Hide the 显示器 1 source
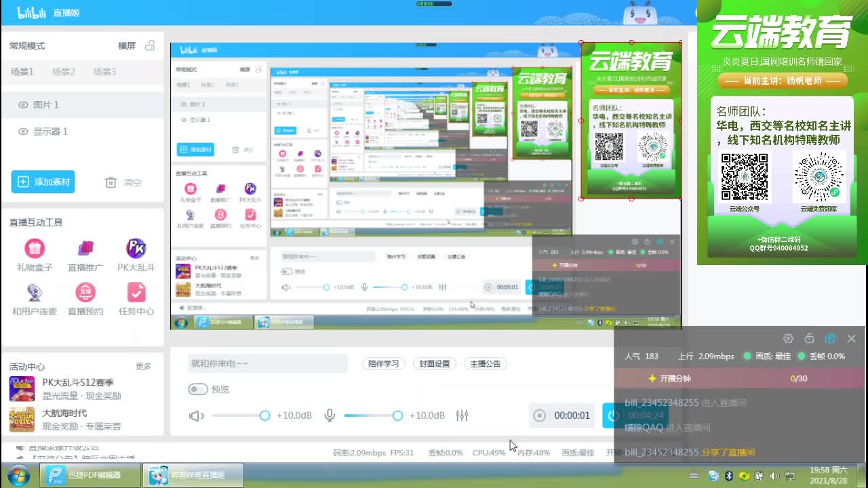 [x=23, y=131]
